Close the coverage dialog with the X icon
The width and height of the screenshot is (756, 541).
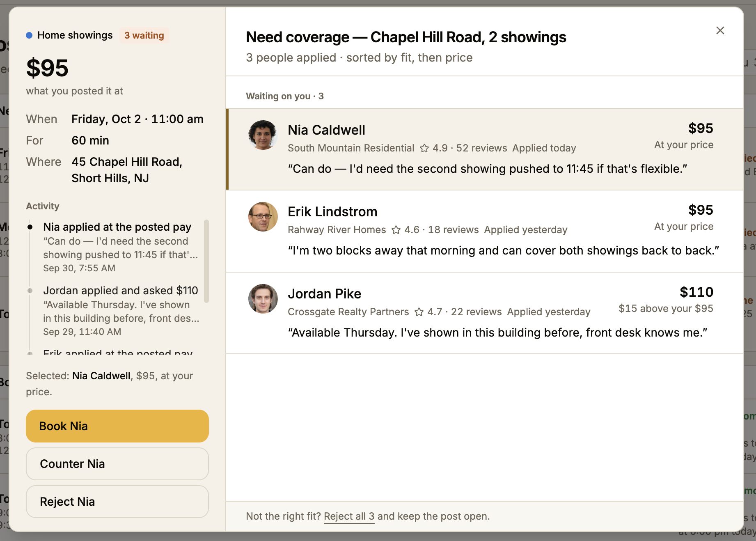click(720, 30)
